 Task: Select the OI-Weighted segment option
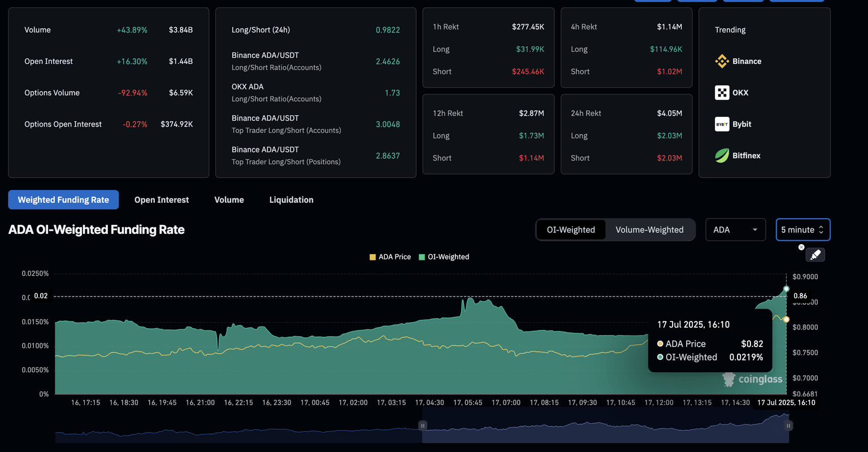tap(571, 230)
